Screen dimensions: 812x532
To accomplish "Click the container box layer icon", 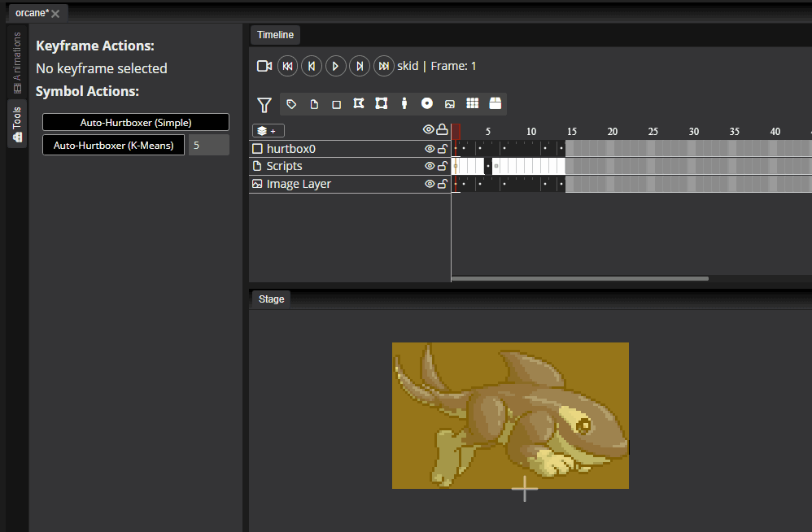I will coord(495,104).
